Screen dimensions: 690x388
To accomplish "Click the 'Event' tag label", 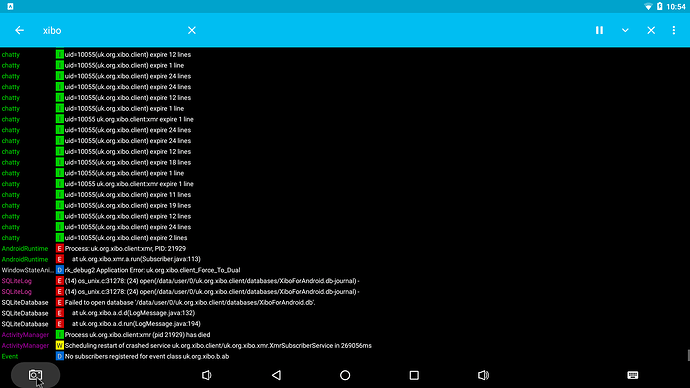I will click(x=10, y=356).
